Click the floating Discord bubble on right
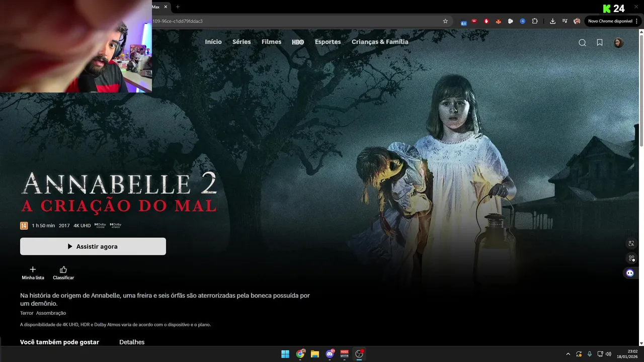The height and width of the screenshot is (362, 644). (630, 273)
